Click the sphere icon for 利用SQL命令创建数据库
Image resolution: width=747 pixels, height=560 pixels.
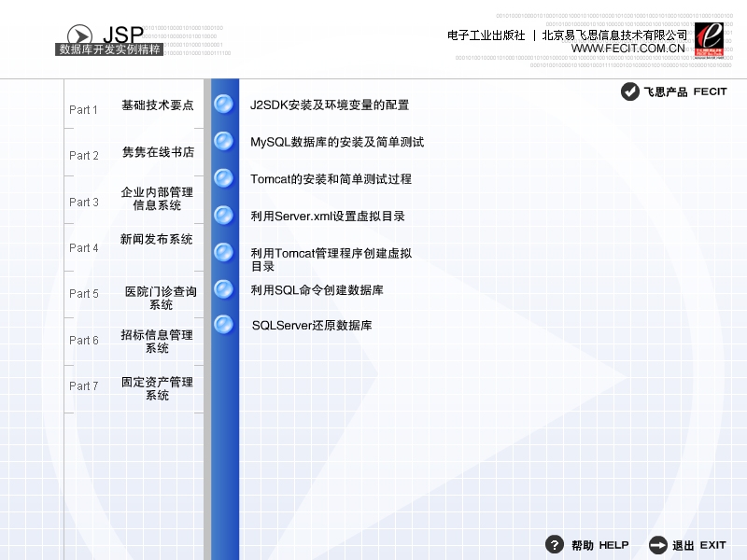224,289
